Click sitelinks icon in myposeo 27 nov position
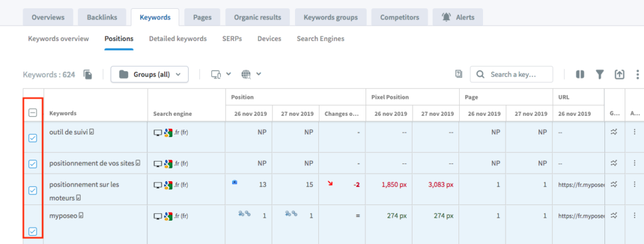The image size is (644, 244). pyautogui.click(x=291, y=214)
